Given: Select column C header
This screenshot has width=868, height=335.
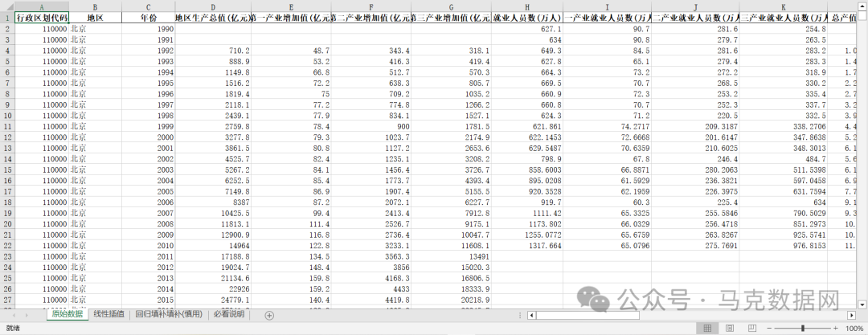Looking at the screenshot, I should pos(149,6).
